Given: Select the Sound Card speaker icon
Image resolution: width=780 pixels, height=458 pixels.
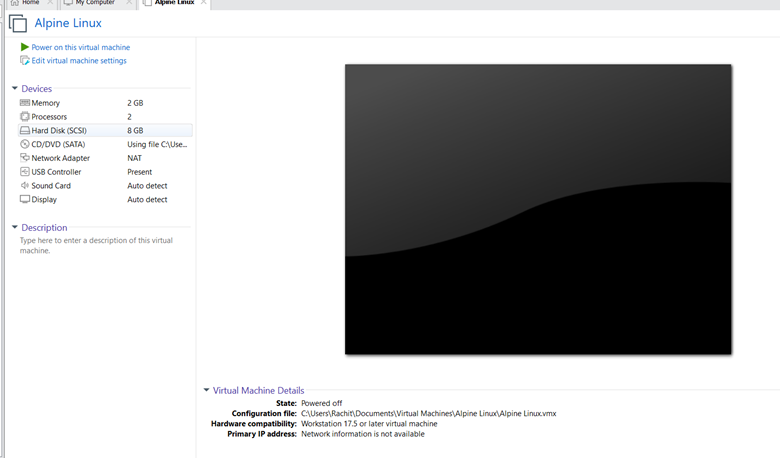Looking at the screenshot, I should (x=25, y=185).
